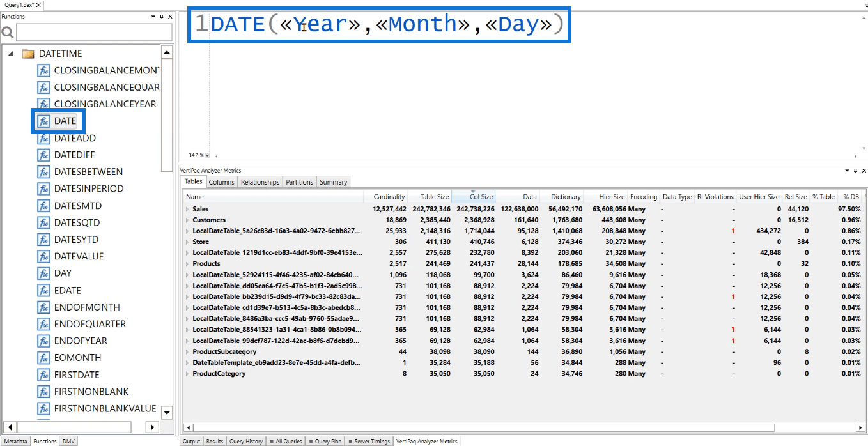Click the fx icon beside DATESINPERIOD
The image size is (868, 446).
pyautogui.click(x=43, y=188)
